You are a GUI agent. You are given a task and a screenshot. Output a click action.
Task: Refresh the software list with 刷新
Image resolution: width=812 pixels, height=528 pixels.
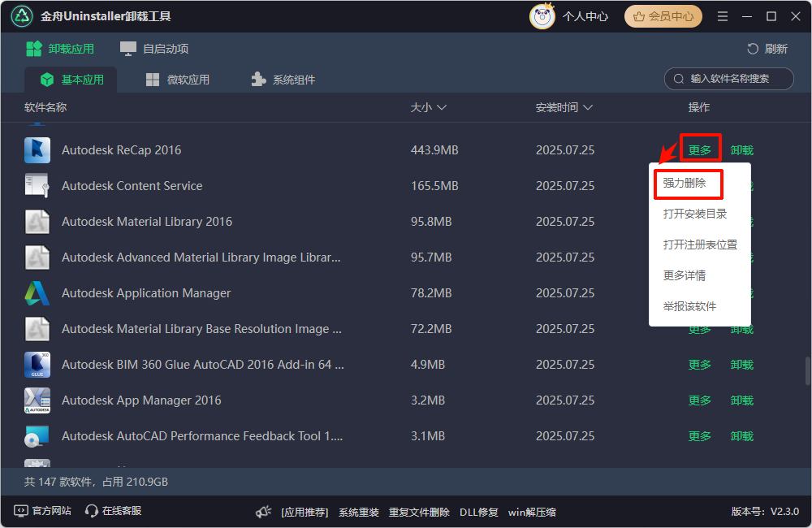(x=767, y=48)
